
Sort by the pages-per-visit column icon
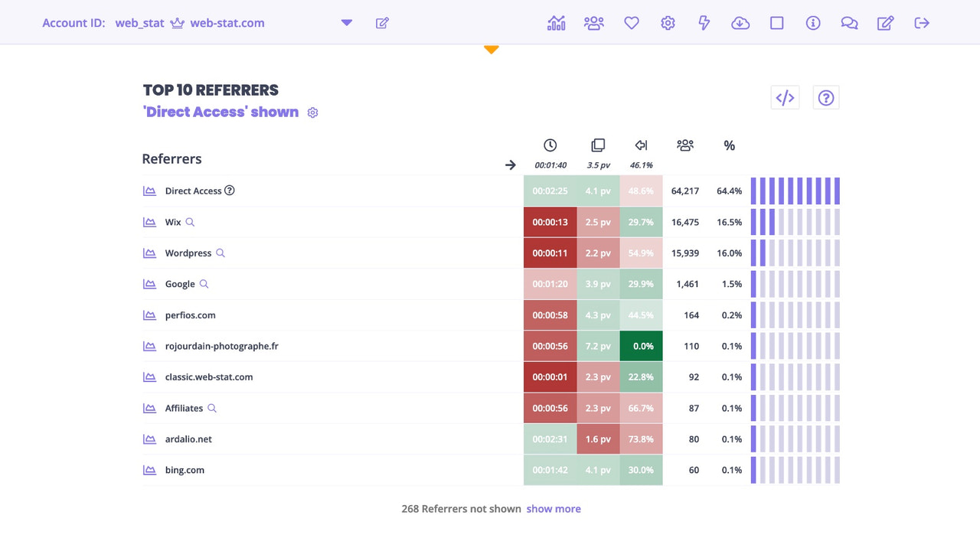598,145
